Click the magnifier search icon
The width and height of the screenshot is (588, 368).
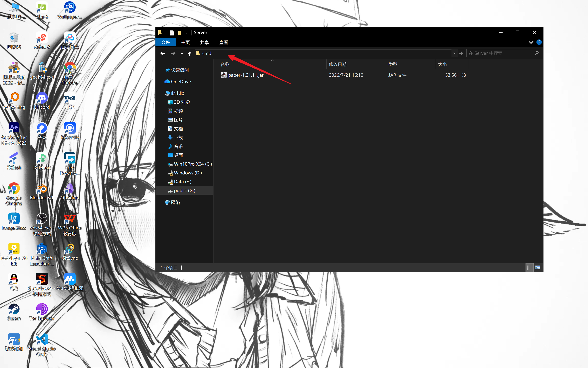point(537,53)
